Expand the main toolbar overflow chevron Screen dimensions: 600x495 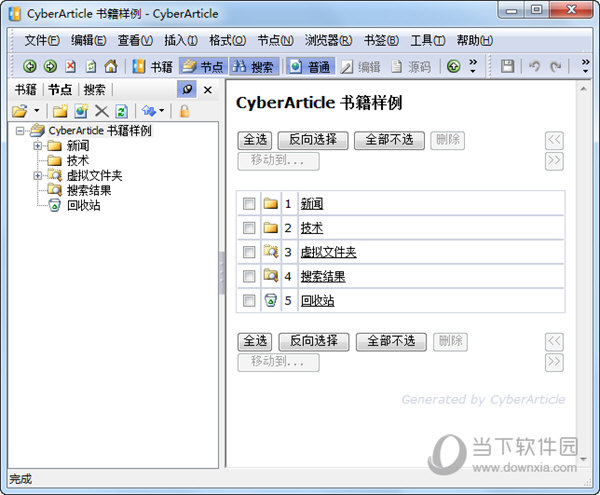click(x=473, y=66)
